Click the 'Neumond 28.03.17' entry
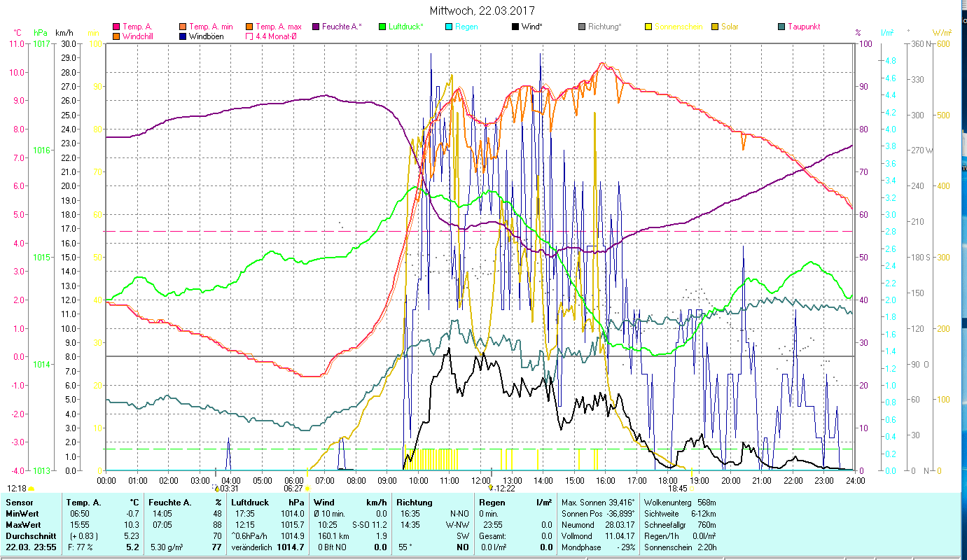 pos(598,525)
